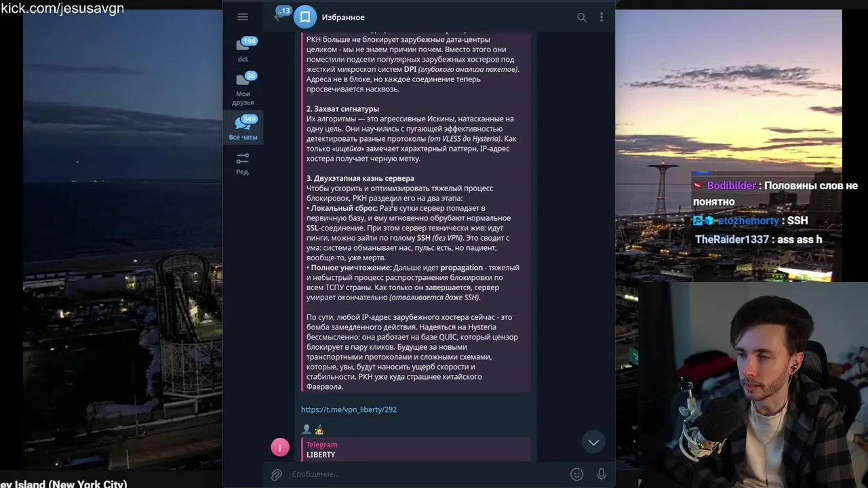This screenshot has height=488, width=868.
Task: Open the Ред. folder edit settings
Action: (x=243, y=163)
